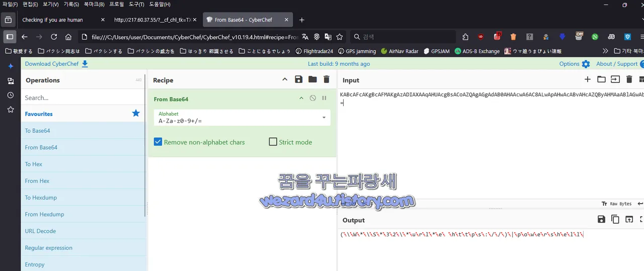Replace input with output icon
644x271 pixels.
click(x=629, y=219)
